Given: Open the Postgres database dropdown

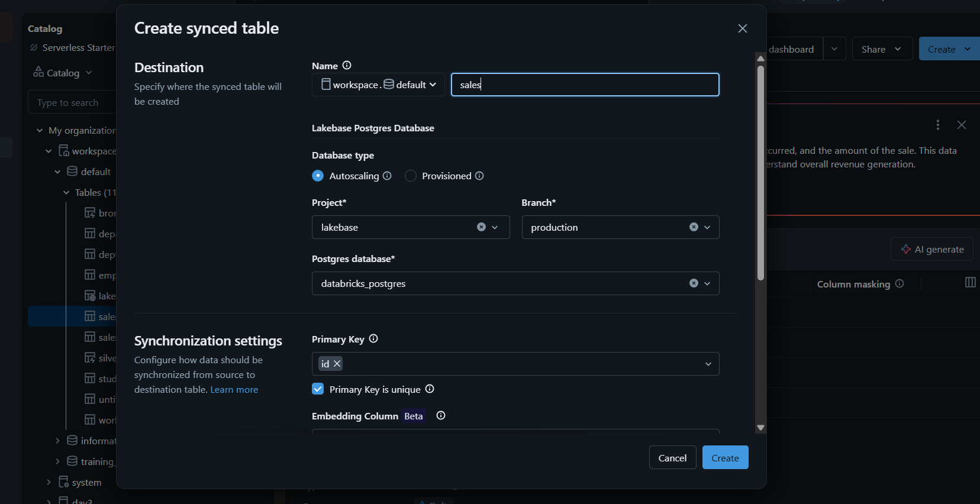Looking at the screenshot, I should 707,283.
